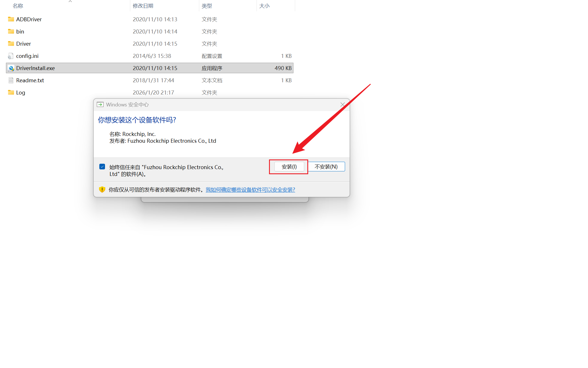Viewport: 588px width, 368px height.
Task: Click the config.ini file icon
Action: (11, 56)
